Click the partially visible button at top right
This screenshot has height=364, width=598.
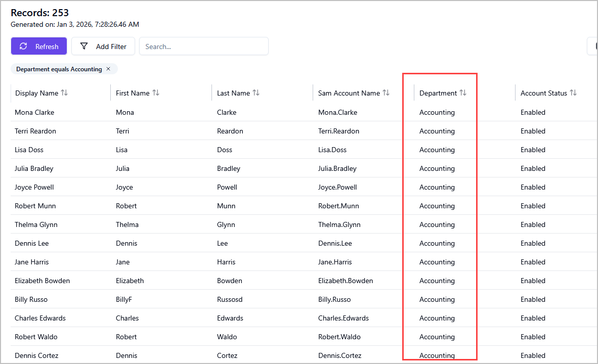593,46
